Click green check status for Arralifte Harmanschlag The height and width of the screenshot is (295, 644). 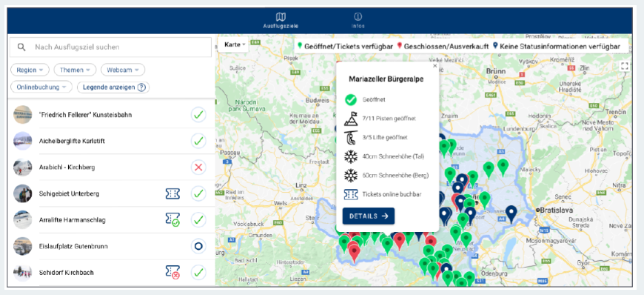click(199, 219)
